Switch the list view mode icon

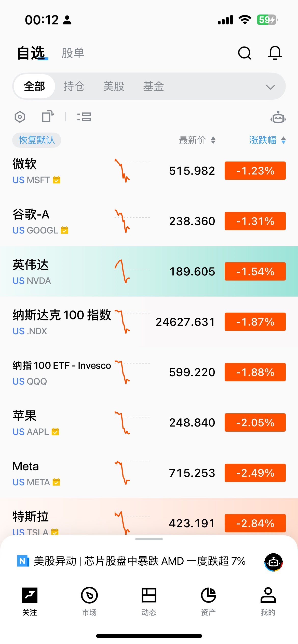pyautogui.click(x=84, y=117)
